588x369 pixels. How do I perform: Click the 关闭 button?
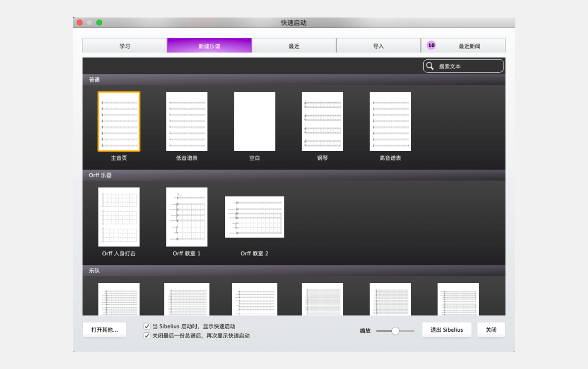pyautogui.click(x=491, y=330)
